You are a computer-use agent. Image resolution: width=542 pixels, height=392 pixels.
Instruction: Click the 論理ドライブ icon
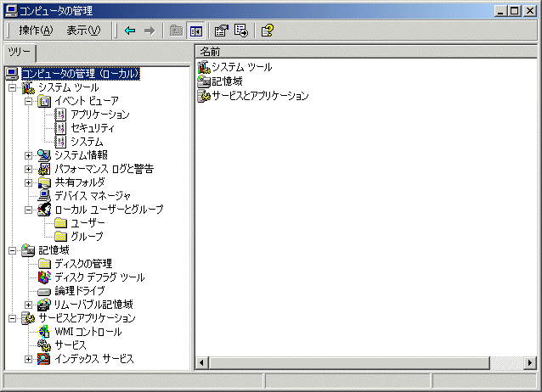pyautogui.click(x=44, y=292)
